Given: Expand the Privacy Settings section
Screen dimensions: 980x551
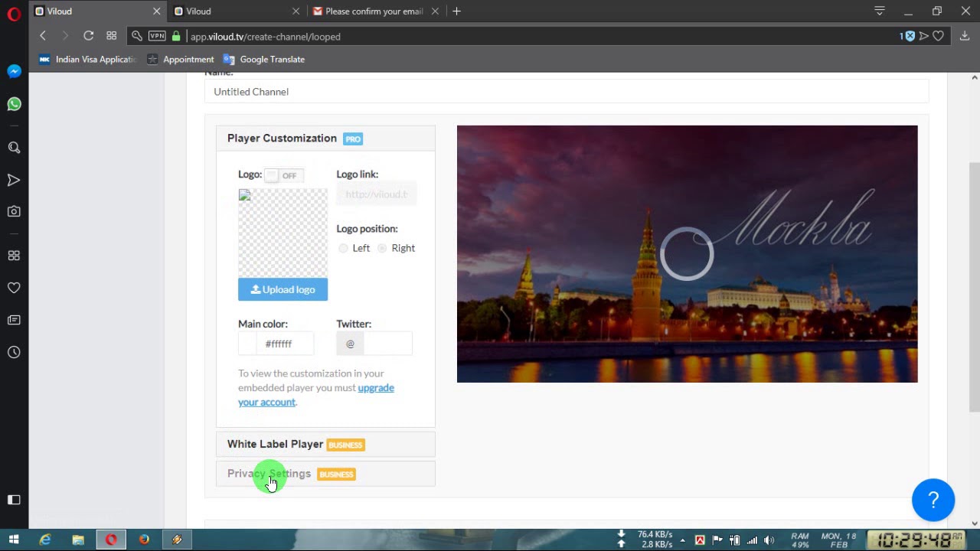Looking at the screenshot, I should coord(325,474).
